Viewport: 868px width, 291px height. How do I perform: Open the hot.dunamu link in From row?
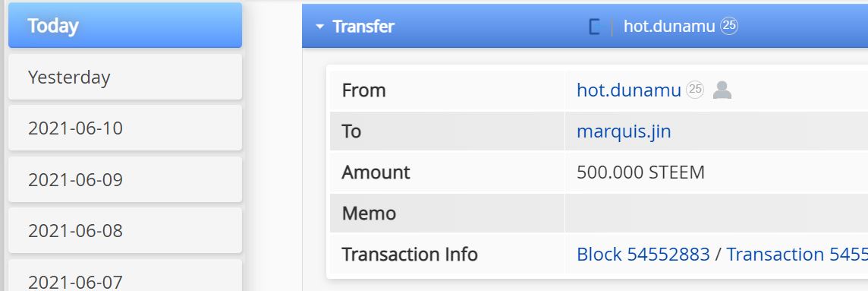click(629, 90)
